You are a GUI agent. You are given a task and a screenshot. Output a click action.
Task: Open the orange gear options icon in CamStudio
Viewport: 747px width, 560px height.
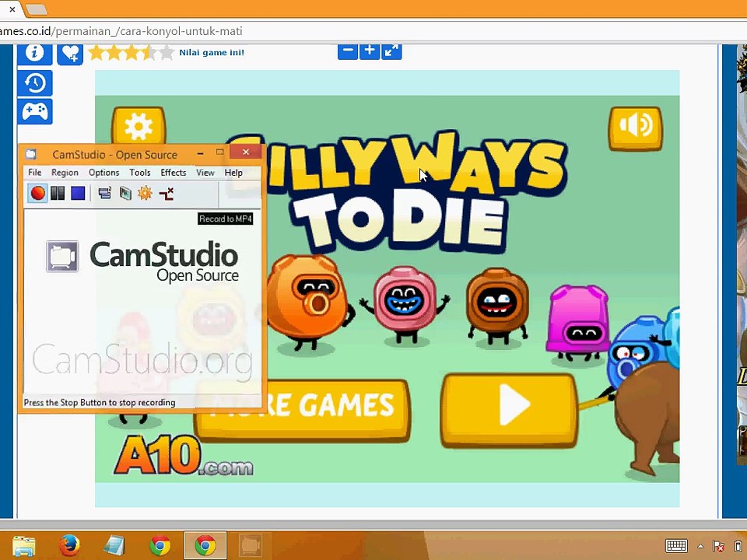pos(145,193)
